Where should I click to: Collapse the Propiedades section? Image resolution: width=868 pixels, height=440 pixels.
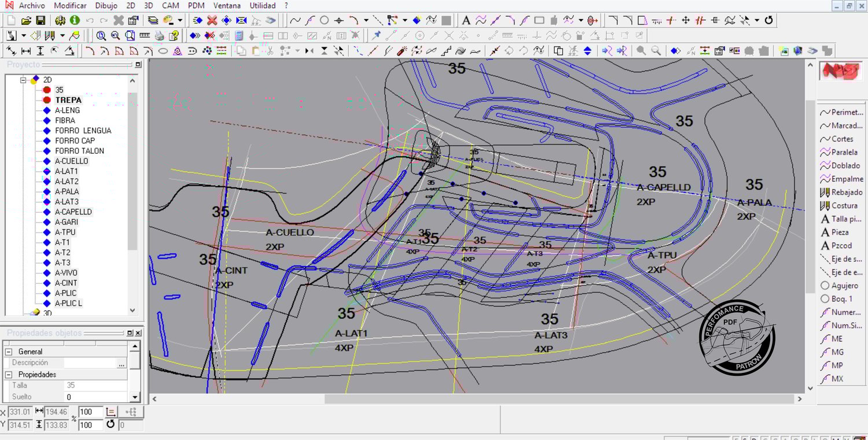9,375
